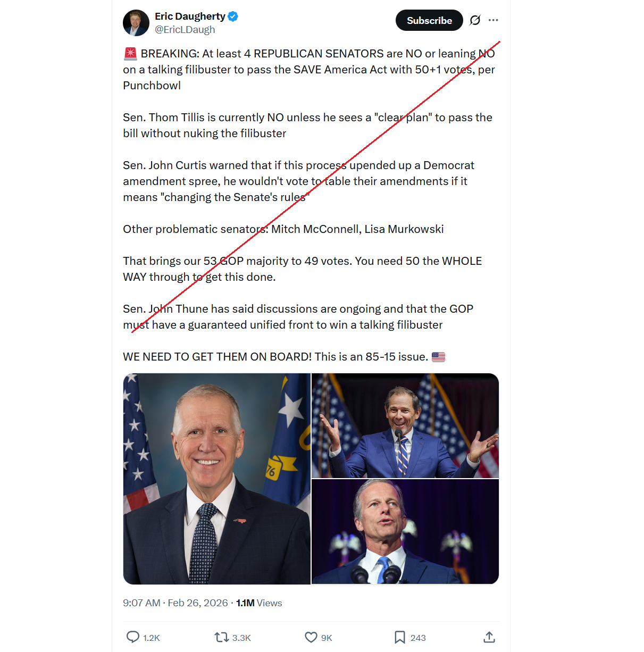Click the @EricLDaugh handle
This screenshot has width=644, height=652.
(185, 30)
